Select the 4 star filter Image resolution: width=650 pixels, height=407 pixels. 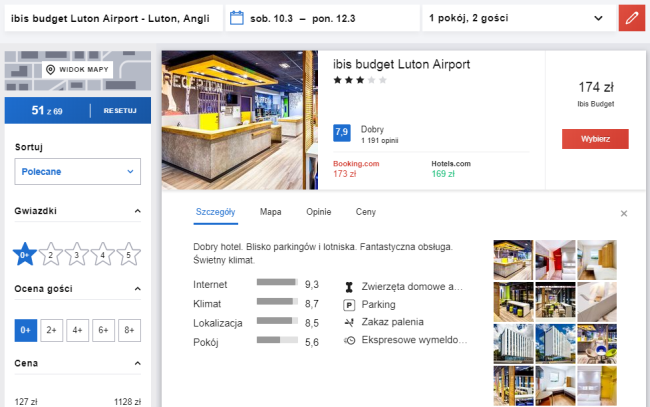click(x=102, y=254)
